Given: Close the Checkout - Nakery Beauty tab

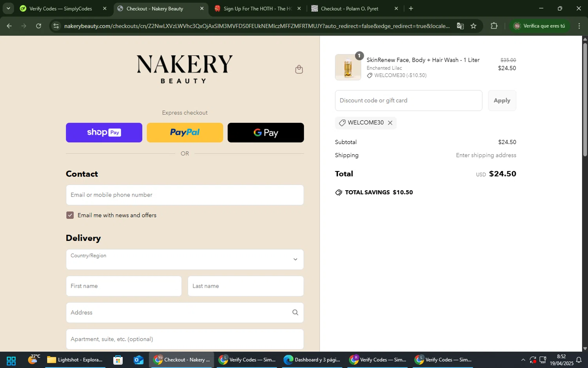Looking at the screenshot, I should pyautogui.click(x=202, y=8).
